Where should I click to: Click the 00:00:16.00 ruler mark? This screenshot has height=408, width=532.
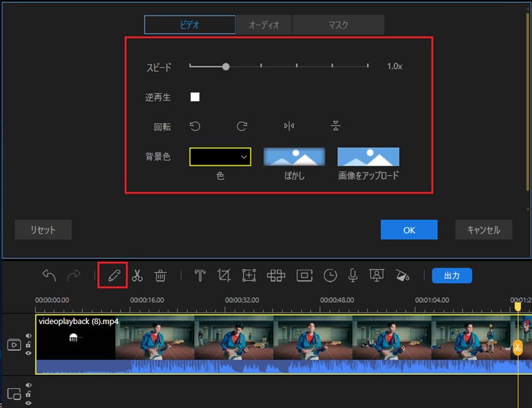point(147,300)
